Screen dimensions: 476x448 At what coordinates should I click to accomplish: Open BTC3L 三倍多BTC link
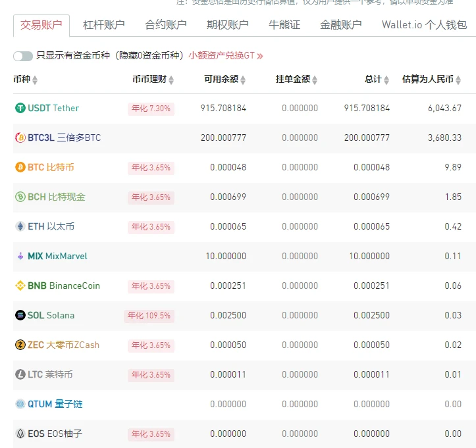click(65, 137)
